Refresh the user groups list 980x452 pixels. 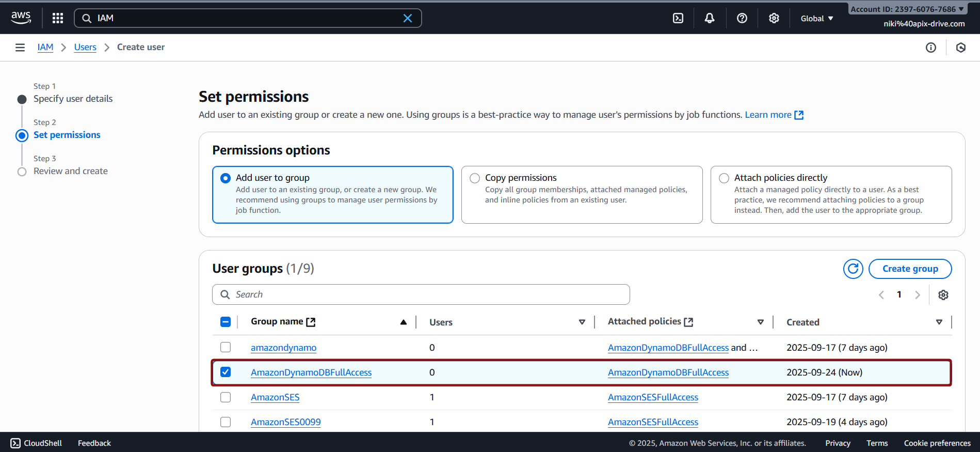pyautogui.click(x=853, y=269)
